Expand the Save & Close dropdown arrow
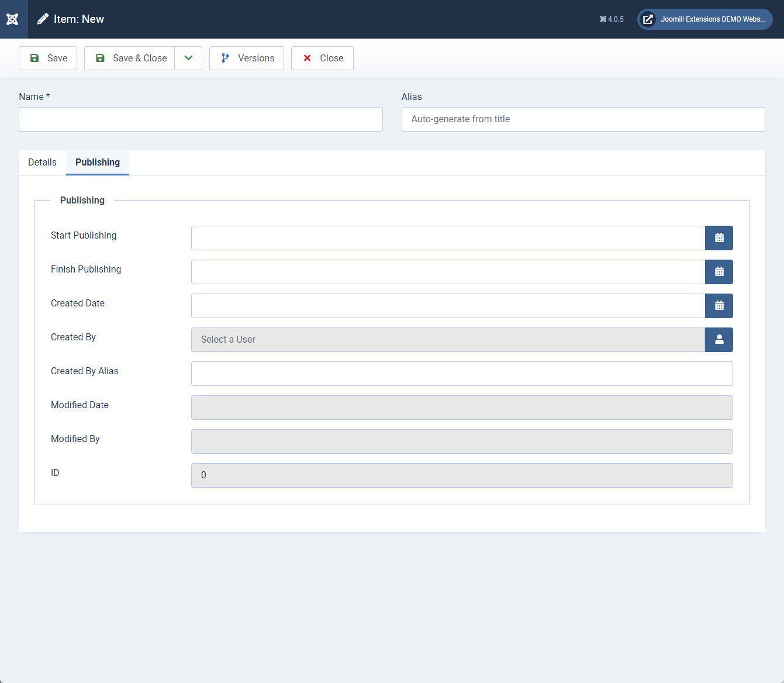 click(x=188, y=58)
